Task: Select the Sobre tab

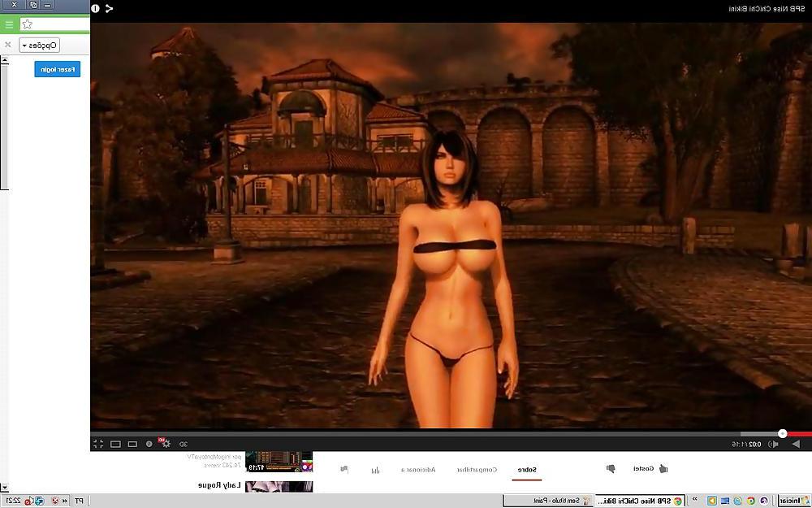Action: [x=527, y=470]
